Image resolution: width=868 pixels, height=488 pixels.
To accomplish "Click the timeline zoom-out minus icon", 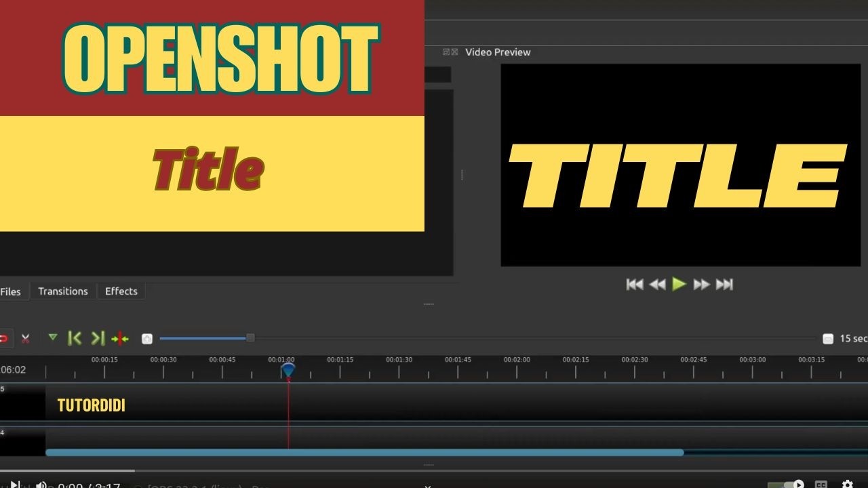I will point(827,338).
